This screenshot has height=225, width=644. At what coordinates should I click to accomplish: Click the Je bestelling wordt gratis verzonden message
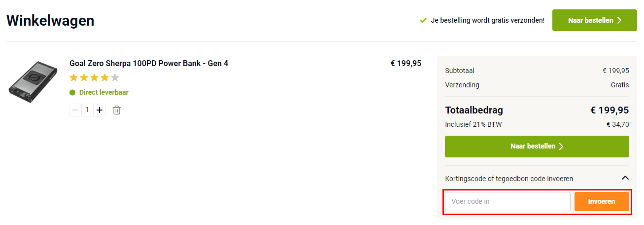pos(488,20)
